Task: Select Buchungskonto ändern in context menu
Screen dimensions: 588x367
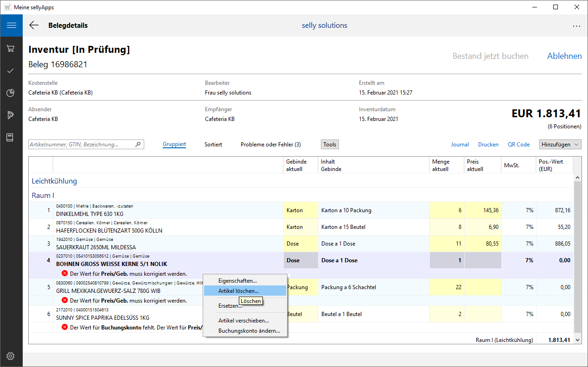Action: [x=249, y=331]
